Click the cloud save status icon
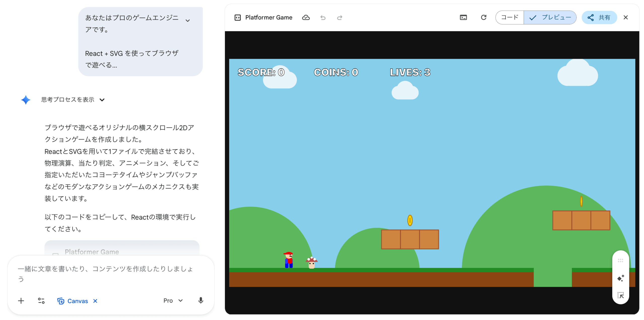The height and width of the screenshot is (320, 644). pyautogui.click(x=306, y=18)
